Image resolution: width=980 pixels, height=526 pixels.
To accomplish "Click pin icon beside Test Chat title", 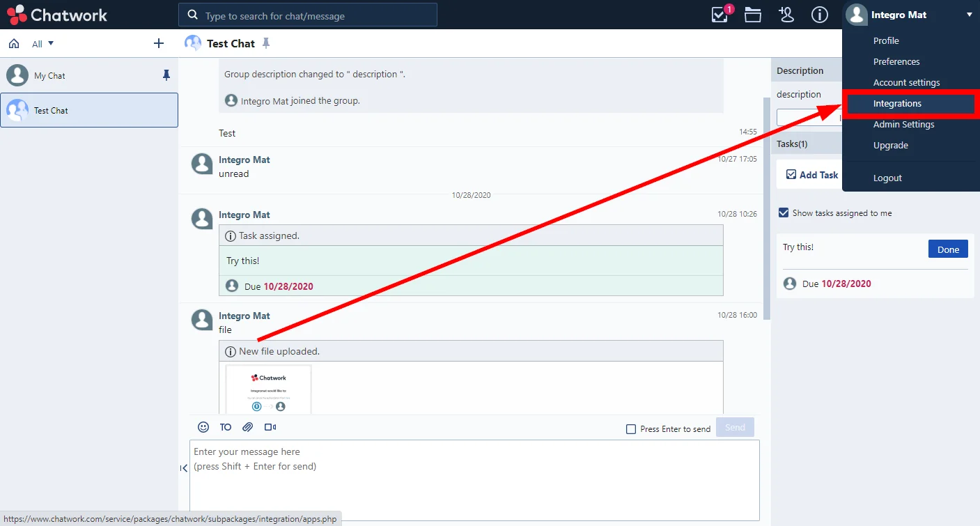I will [x=266, y=43].
